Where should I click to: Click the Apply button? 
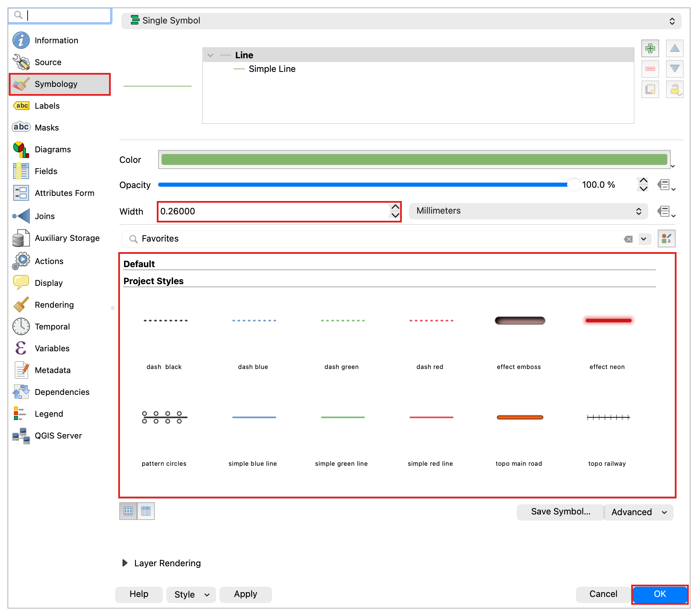[x=245, y=594]
